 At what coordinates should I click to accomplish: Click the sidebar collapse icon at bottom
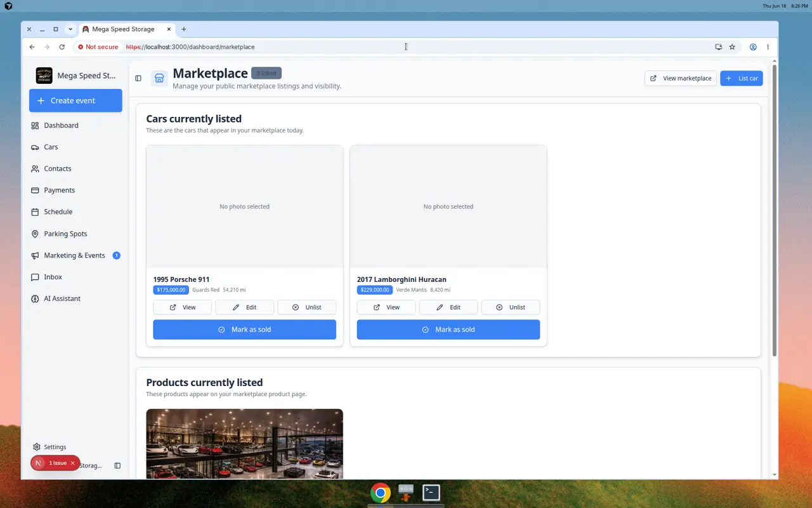117,465
